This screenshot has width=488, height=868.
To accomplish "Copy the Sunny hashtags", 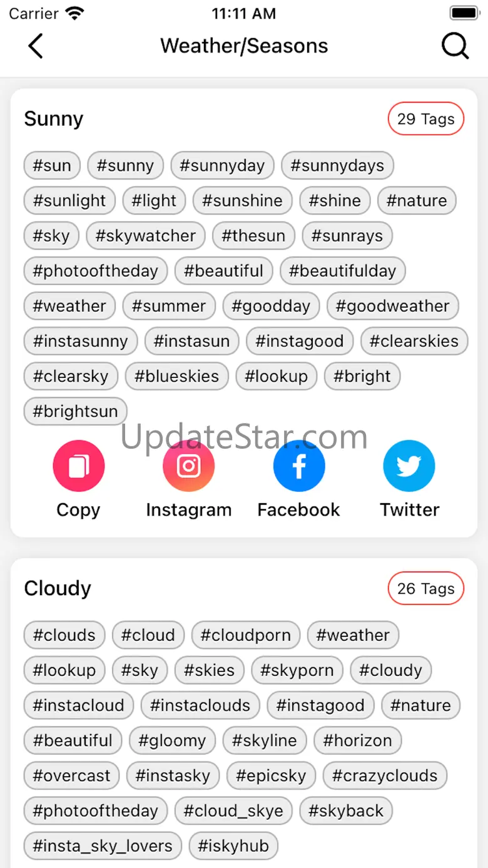I will [78, 466].
